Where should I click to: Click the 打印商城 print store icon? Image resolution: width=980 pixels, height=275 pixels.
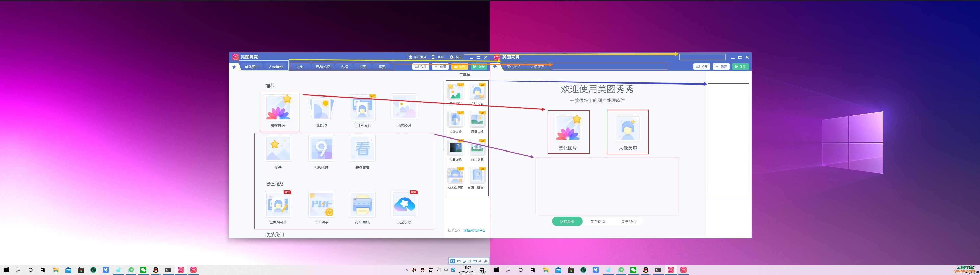362,205
